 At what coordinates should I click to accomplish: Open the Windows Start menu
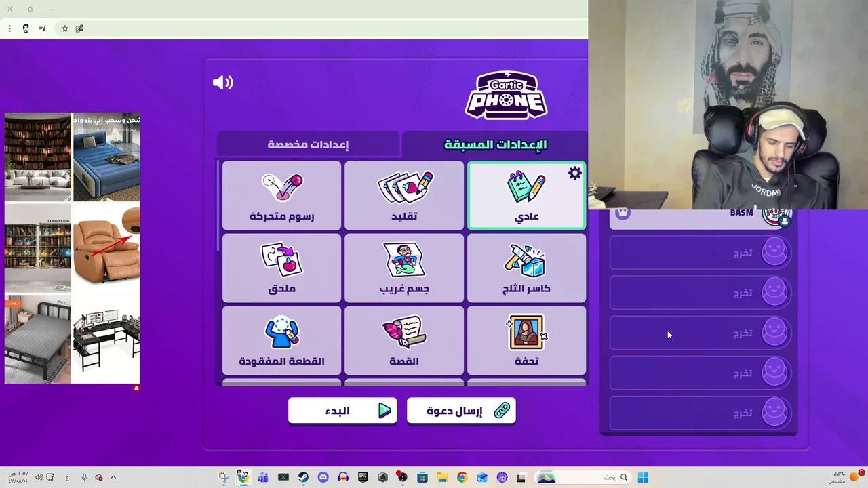point(643,477)
